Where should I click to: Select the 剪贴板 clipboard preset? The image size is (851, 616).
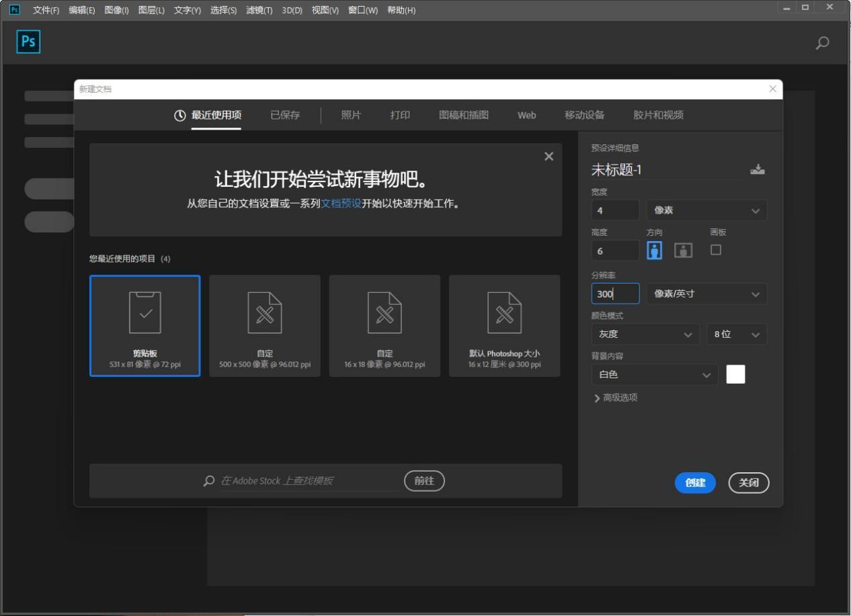click(x=145, y=326)
